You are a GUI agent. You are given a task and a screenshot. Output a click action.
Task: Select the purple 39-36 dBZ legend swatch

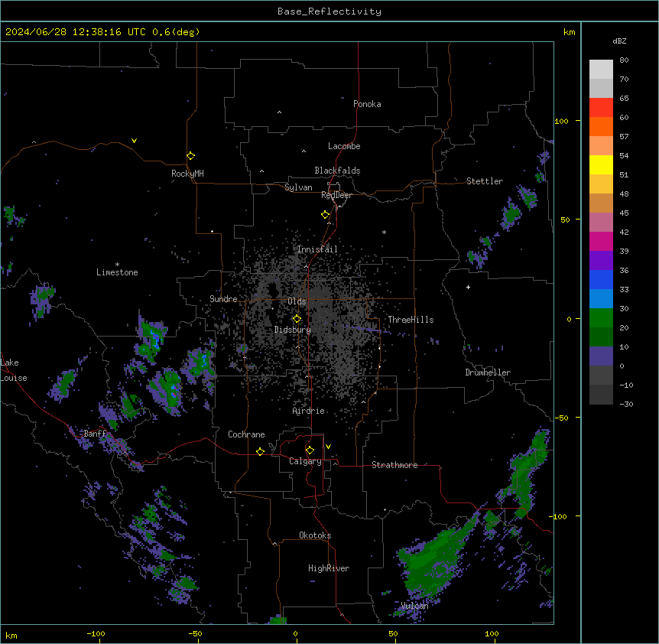[601, 261]
